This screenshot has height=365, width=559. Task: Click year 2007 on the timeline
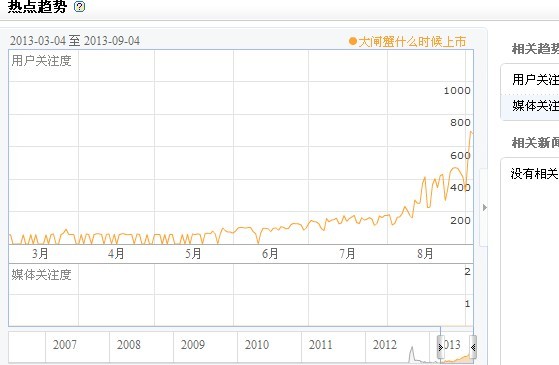(x=65, y=345)
